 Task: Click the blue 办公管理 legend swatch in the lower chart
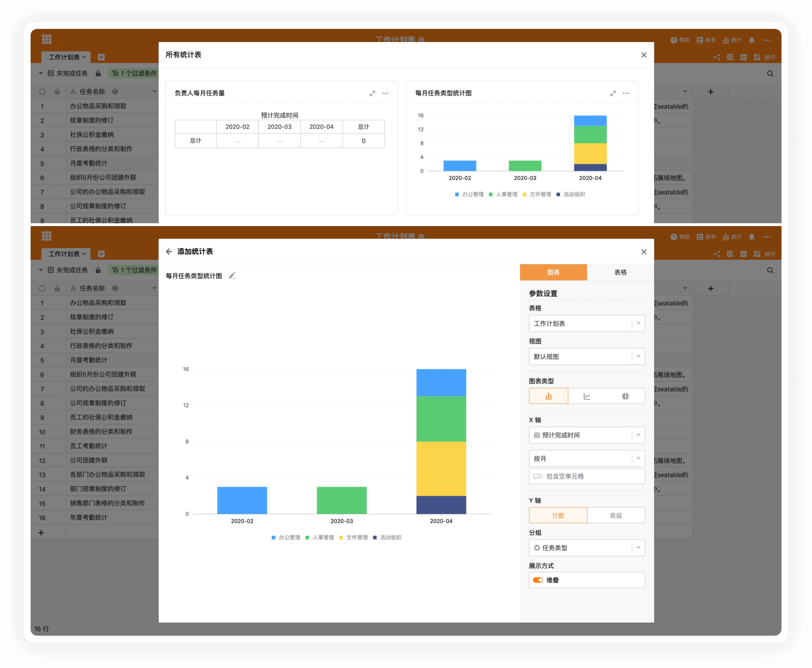pyautogui.click(x=273, y=538)
